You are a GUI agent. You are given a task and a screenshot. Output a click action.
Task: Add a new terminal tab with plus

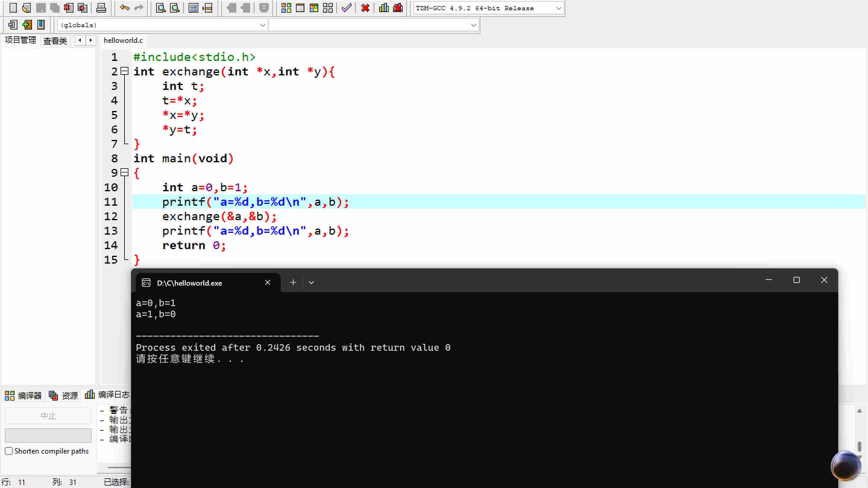point(293,283)
